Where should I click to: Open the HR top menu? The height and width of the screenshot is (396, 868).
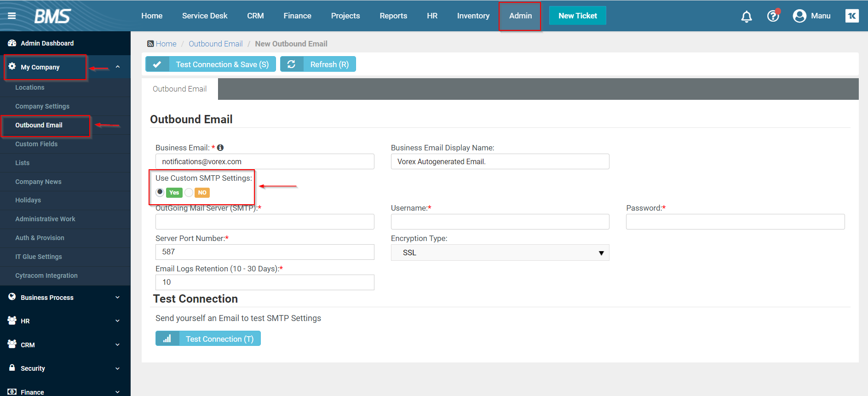point(432,16)
